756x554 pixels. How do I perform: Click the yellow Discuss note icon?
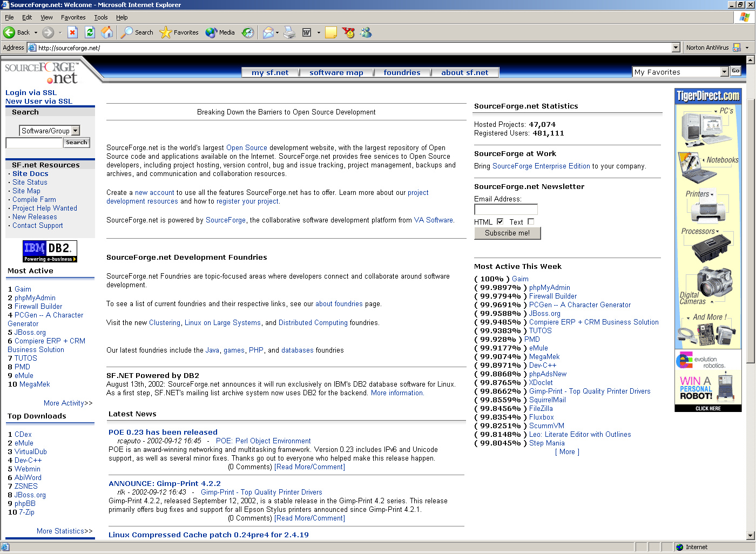pyautogui.click(x=331, y=32)
